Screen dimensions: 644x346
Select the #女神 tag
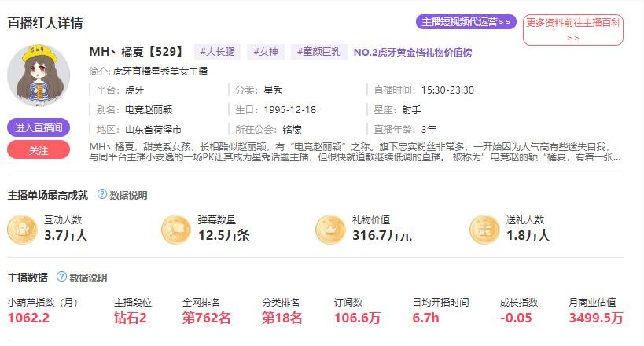[266, 52]
